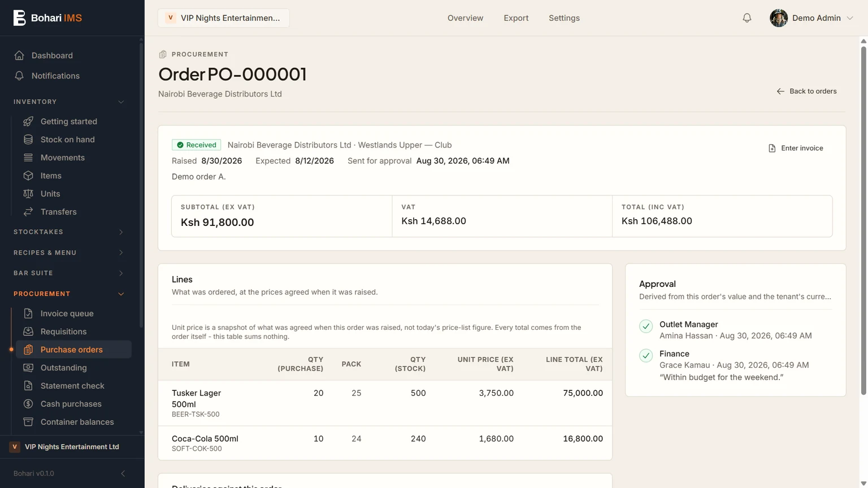Click Enter invoice button
This screenshot has width=868, height=488.
coord(796,148)
